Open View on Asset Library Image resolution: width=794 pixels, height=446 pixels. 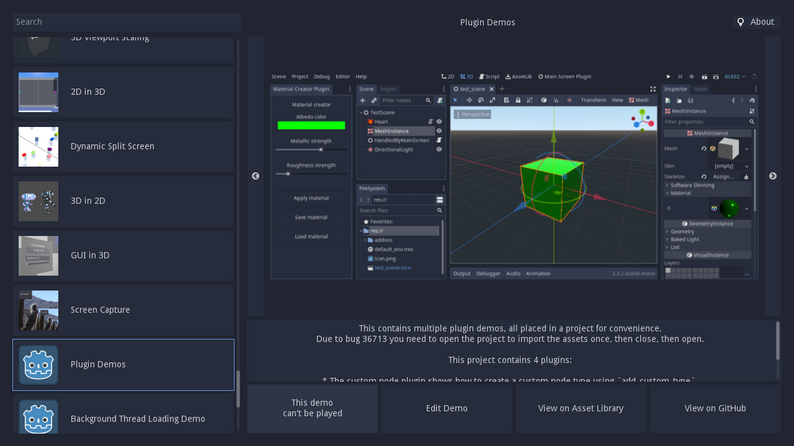pyautogui.click(x=581, y=408)
